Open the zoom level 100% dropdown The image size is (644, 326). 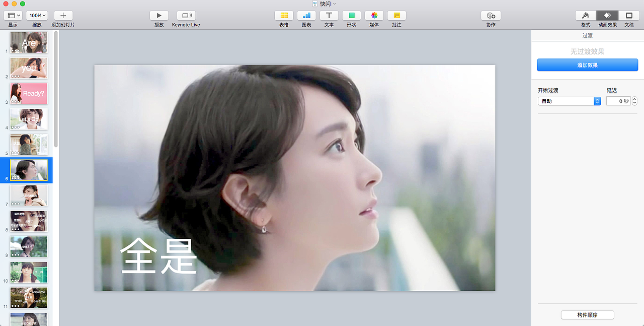click(x=36, y=15)
